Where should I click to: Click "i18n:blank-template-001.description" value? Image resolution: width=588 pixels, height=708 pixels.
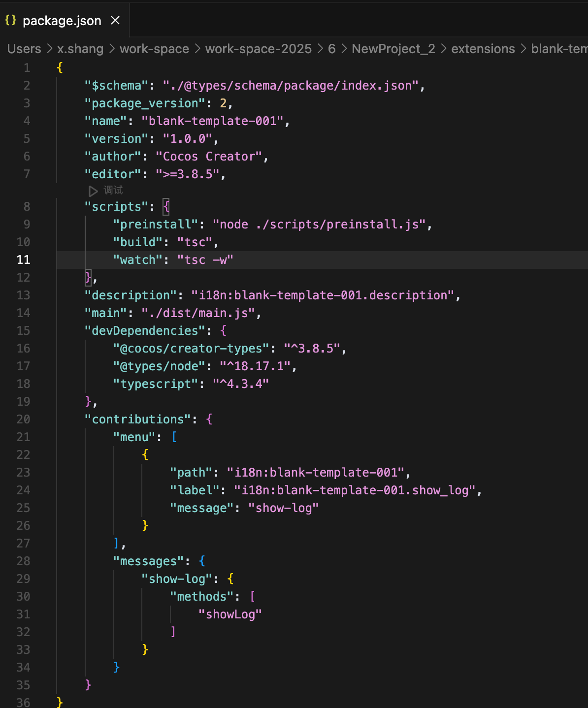(323, 295)
